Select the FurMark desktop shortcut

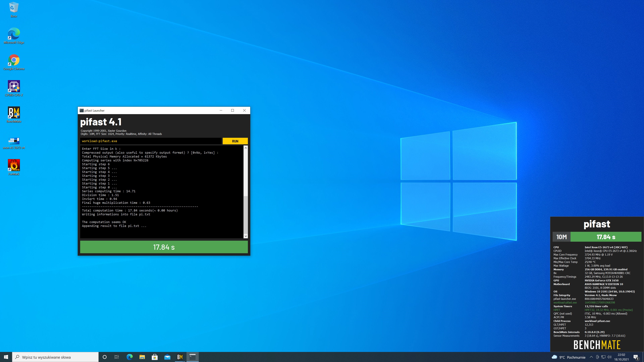coord(14,168)
